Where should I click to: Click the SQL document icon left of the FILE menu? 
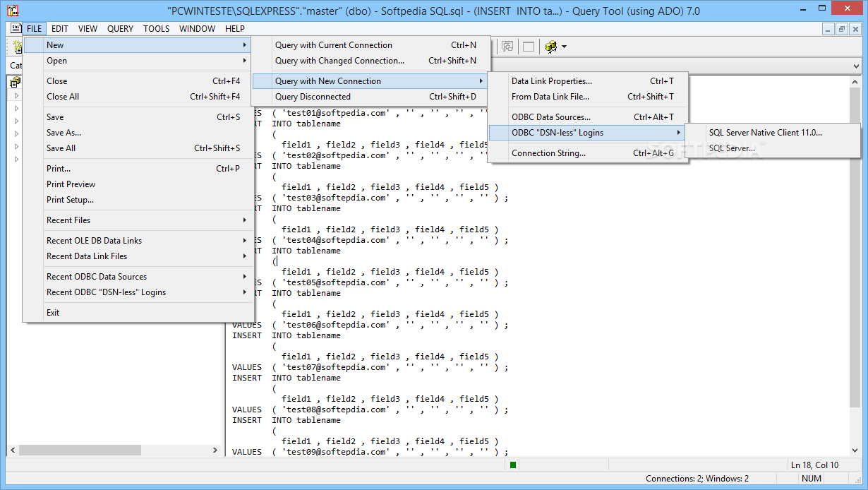point(16,29)
